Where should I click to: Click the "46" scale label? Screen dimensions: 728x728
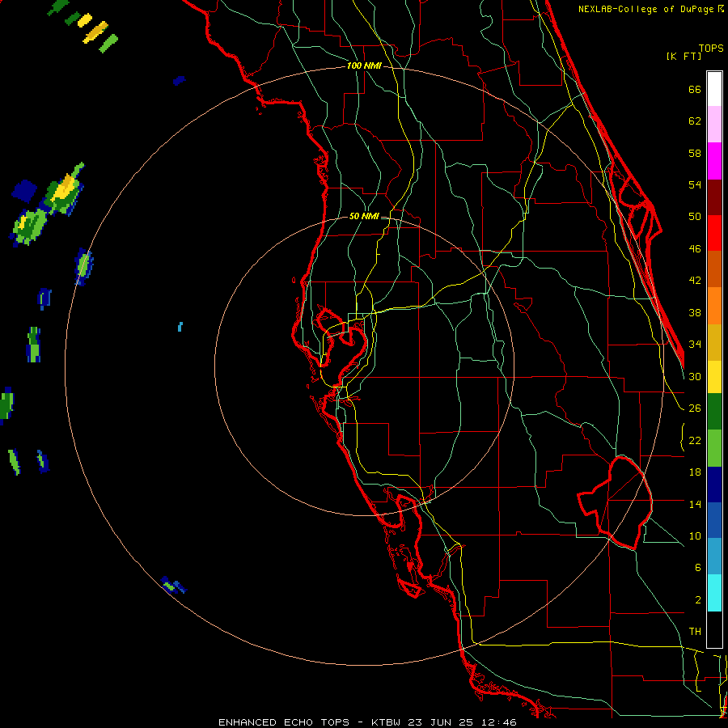pyautogui.click(x=695, y=249)
